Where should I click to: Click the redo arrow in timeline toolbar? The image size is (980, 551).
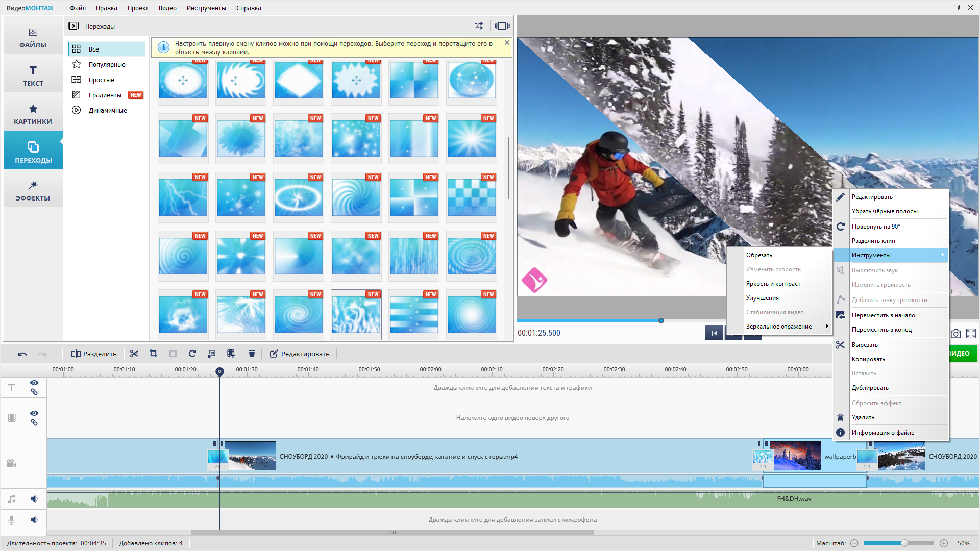coord(42,354)
